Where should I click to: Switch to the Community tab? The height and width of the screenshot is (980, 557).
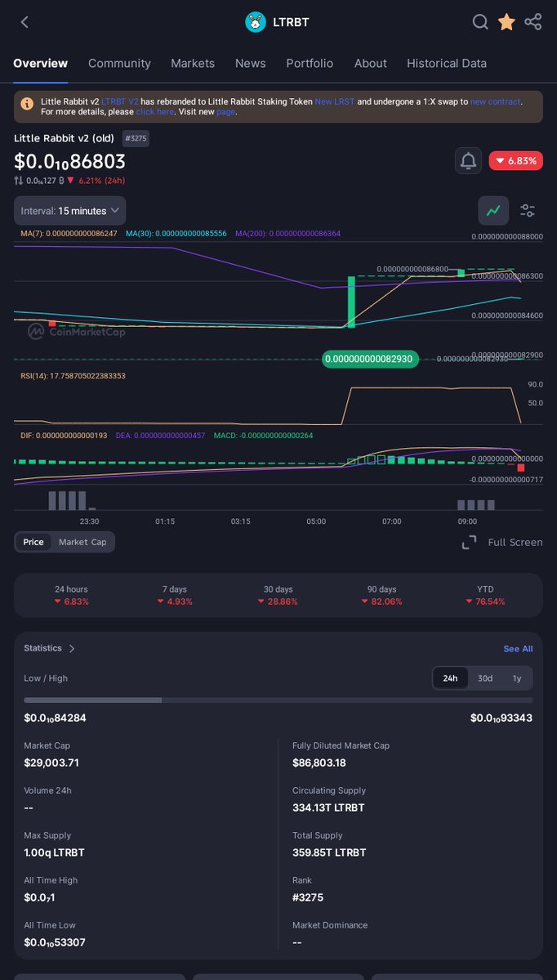click(119, 63)
